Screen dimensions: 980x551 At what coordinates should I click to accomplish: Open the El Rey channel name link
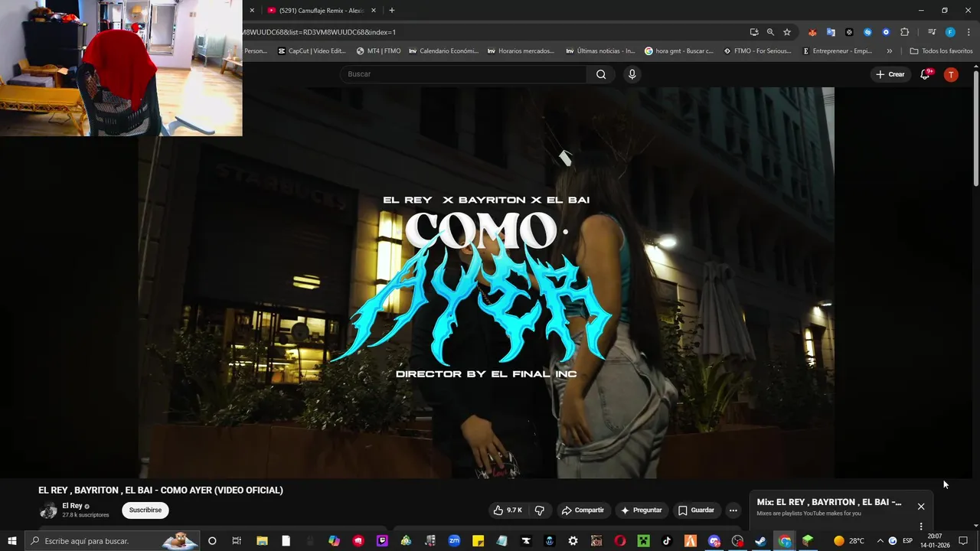point(72,506)
